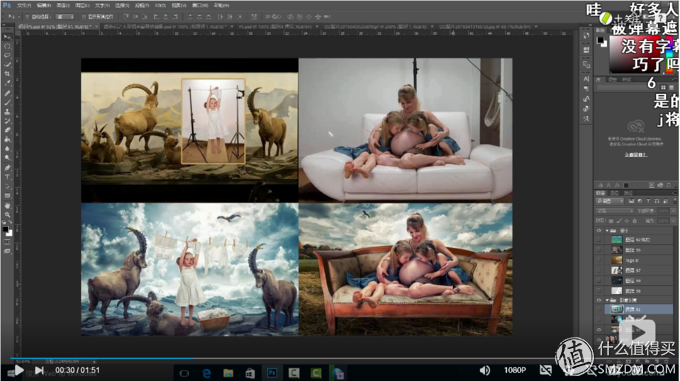Select the Lasso tool
This screenshot has height=381, width=680.
(x=7, y=55)
